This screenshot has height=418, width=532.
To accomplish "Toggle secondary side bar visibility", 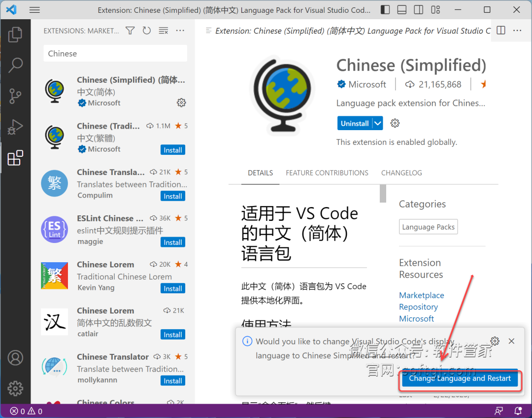I will click(x=419, y=10).
